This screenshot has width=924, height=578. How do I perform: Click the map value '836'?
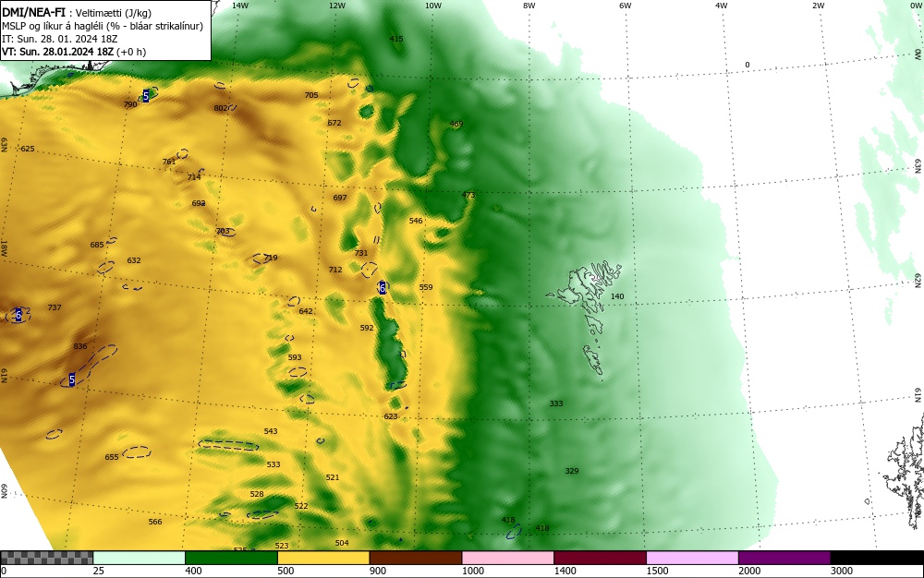80,346
